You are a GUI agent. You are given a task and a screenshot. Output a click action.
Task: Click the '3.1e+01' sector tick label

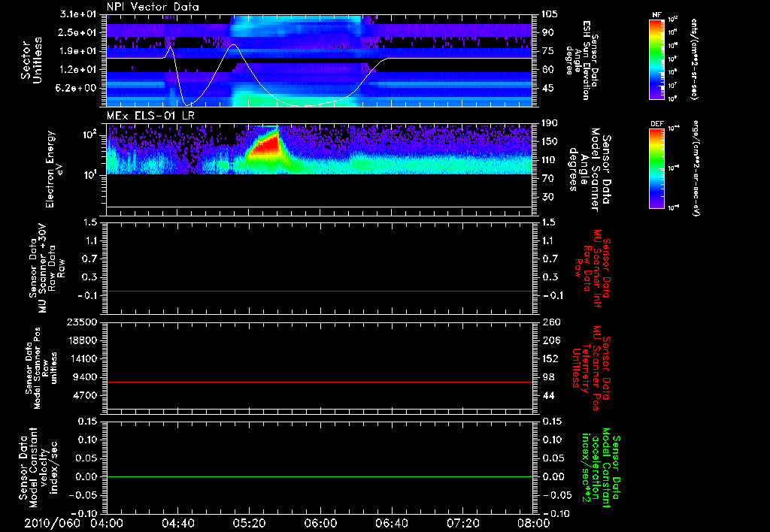tap(79, 14)
